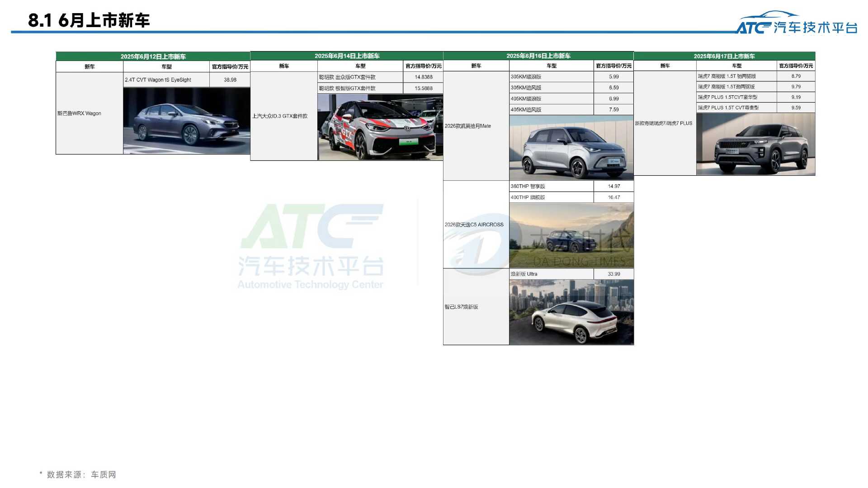Viewport: 868px width, 488px height.
Task: Click the 9.59 price cell
Action: 796,108
